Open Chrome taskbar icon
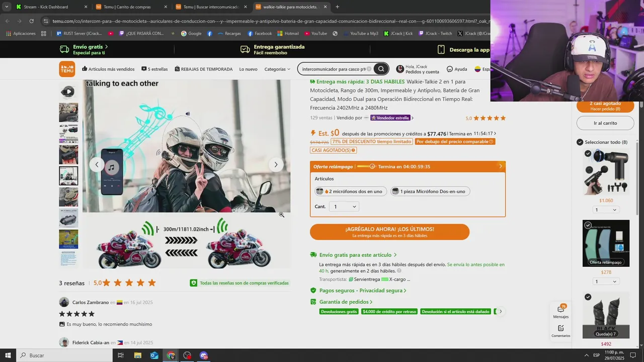This screenshot has width=644, height=362. pyautogui.click(x=171, y=355)
